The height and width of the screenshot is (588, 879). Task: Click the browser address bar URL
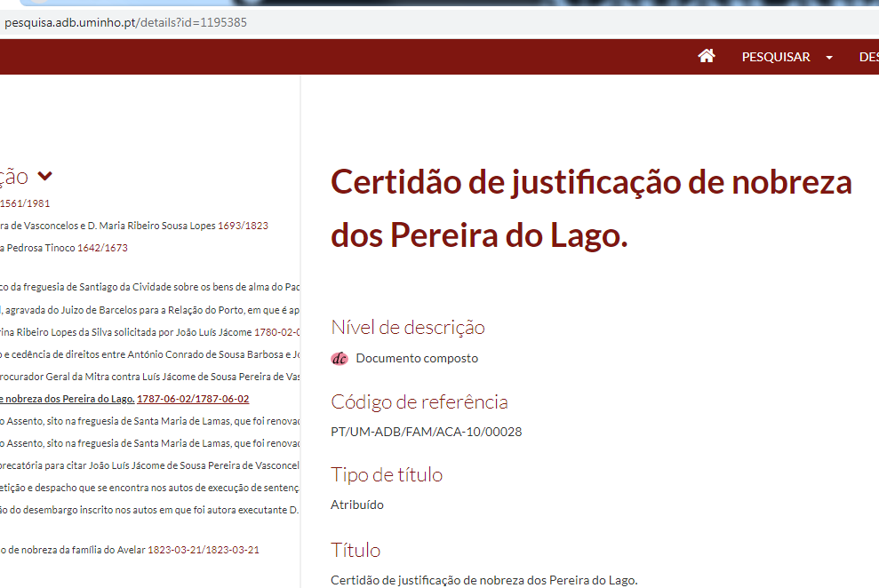tap(125, 22)
